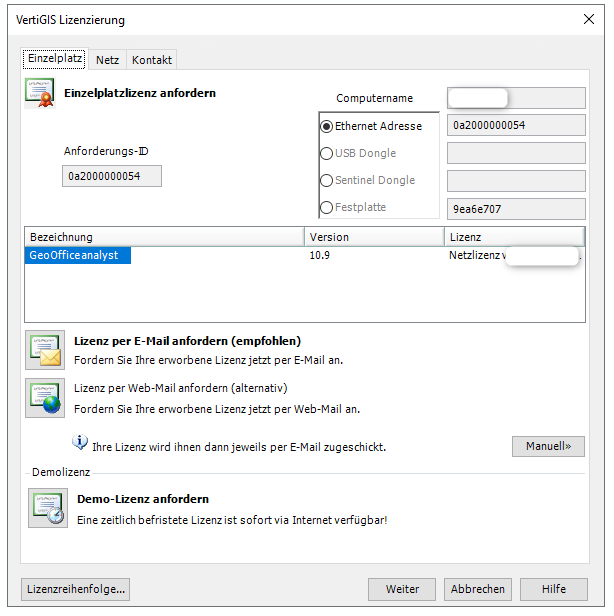This screenshot has height=616, width=614.
Task: Click the Abbrechen button
Action: [478, 589]
